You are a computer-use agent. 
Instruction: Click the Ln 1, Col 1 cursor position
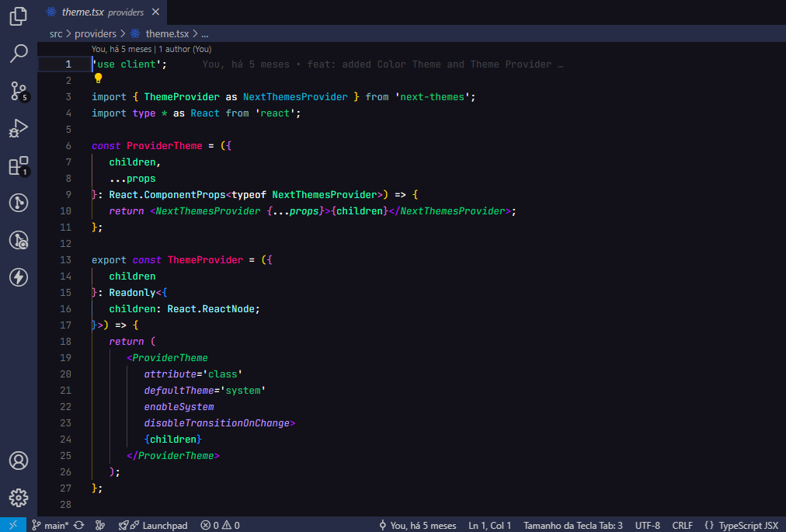(490, 525)
